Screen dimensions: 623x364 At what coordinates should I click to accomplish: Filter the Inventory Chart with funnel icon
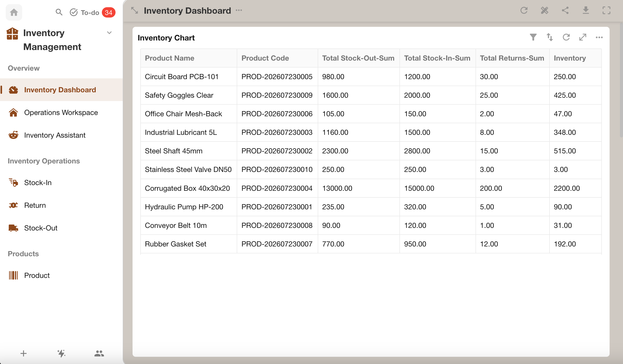pyautogui.click(x=533, y=37)
